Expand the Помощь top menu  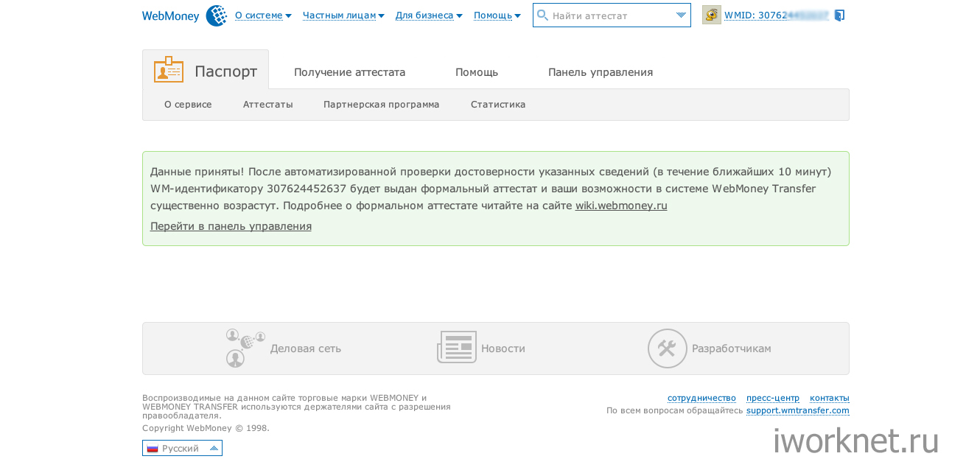[497, 15]
